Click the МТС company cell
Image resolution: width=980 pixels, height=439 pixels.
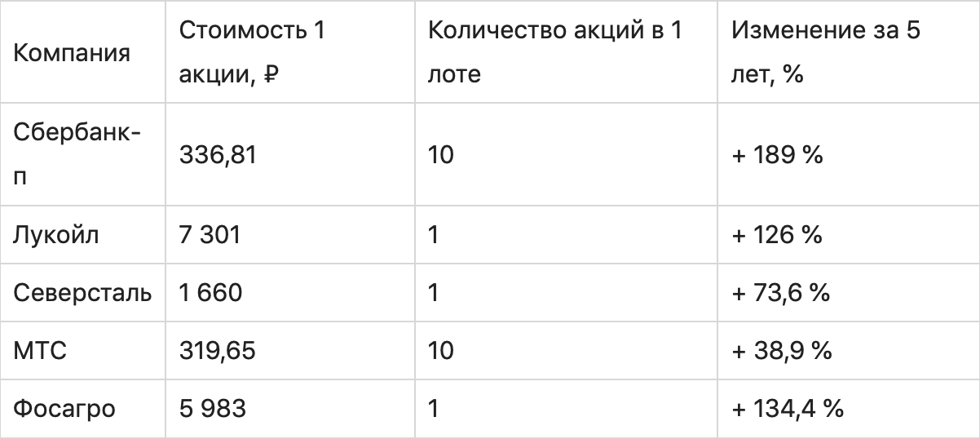[x=40, y=351]
